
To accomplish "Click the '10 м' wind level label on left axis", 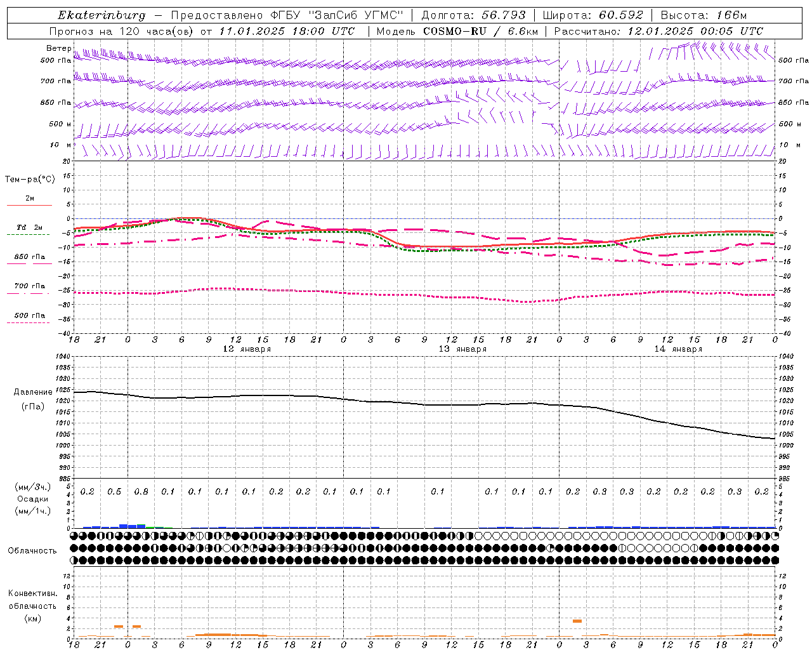I will (61, 145).
